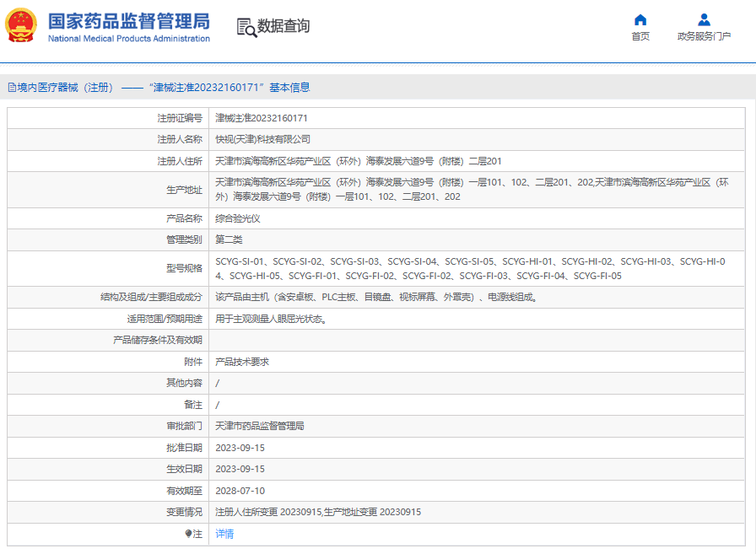The width and height of the screenshot is (756, 554).
Task: Select the 批准日期 value 2023-09-15
Action: point(240,448)
